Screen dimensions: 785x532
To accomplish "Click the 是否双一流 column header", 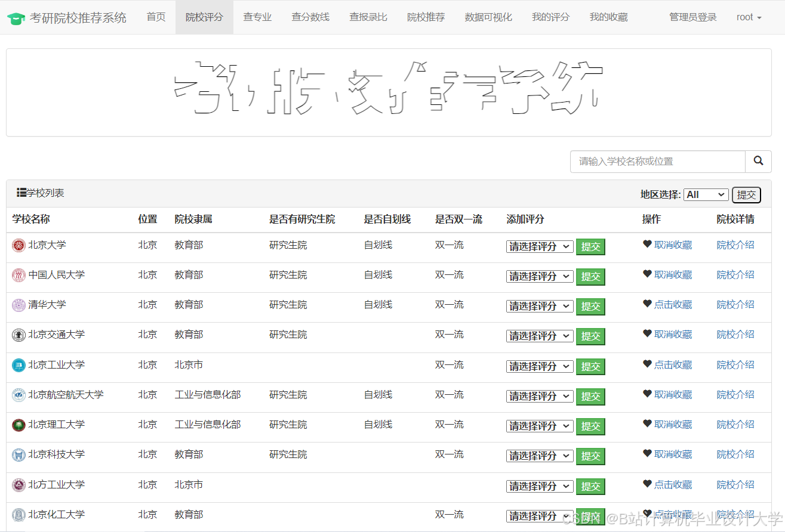I will click(458, 219).
